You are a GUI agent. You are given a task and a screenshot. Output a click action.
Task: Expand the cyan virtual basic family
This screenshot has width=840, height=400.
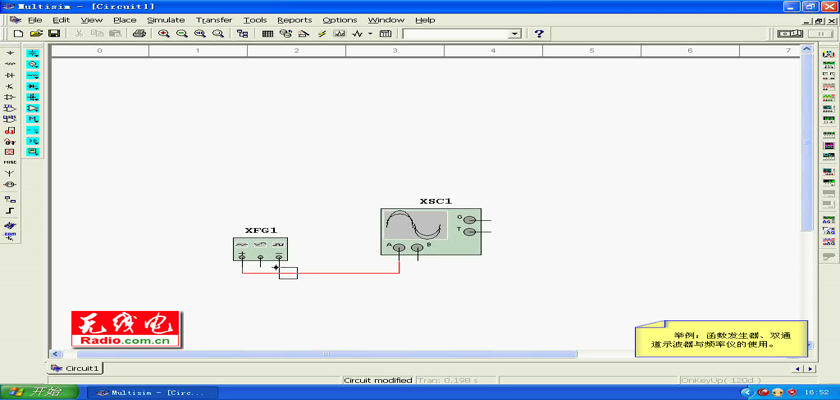pos(33,75)
